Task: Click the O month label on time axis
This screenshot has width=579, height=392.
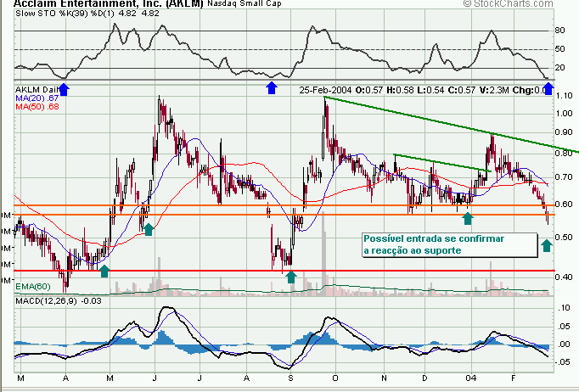Action: 335,378
